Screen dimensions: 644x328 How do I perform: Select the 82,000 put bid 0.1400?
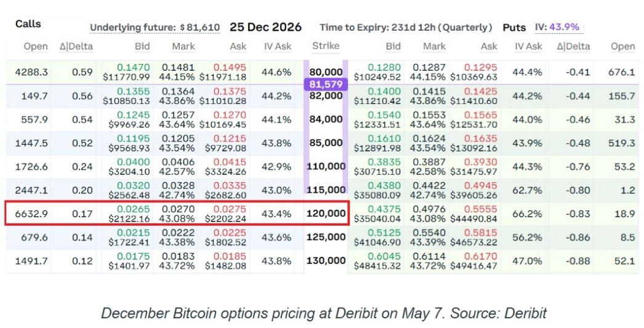coord(384,91)
